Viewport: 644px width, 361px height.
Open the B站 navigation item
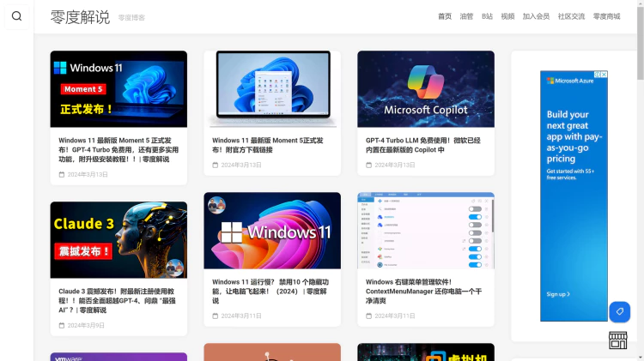(487, 16)
